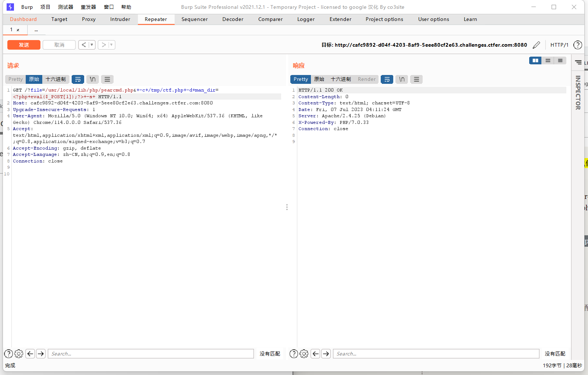588x375 pixels.
Task: Open the Project options tab
Action: (384, 19)
